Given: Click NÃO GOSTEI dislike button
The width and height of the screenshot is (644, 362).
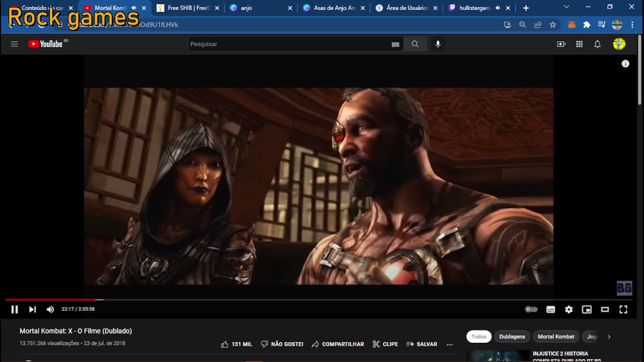Looking at the screenshot, I should coord(282,344).
